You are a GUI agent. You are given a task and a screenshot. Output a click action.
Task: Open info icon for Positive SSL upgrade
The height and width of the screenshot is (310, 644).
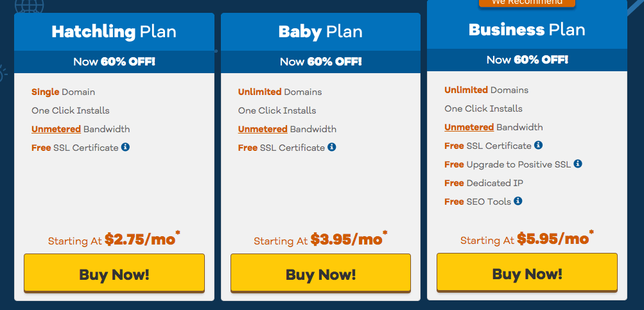(x=578, y=164)
